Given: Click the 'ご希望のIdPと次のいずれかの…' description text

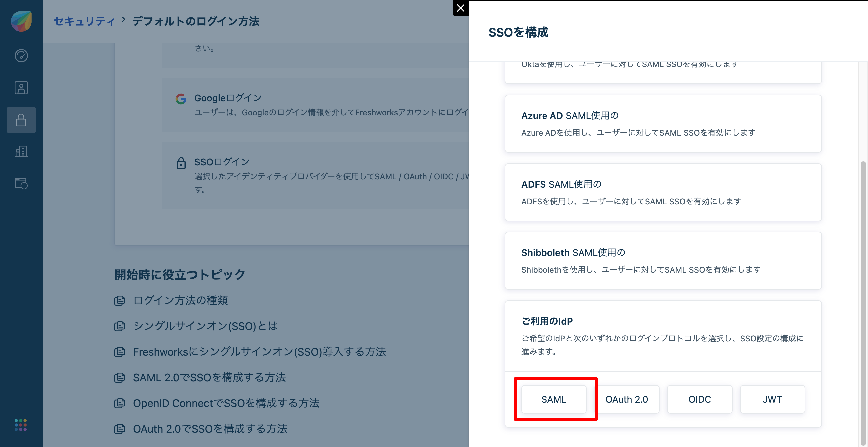Looking at the screenshot, I should click(662, 345).
